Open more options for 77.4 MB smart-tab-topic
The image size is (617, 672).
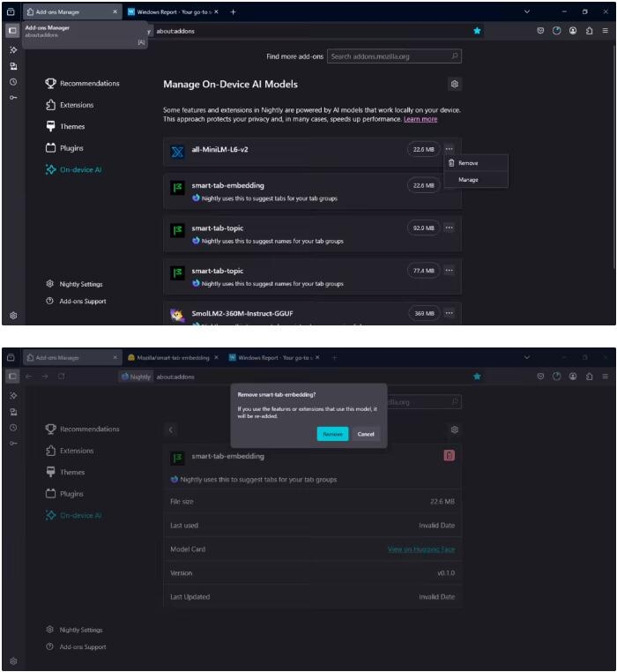[449, 271]
